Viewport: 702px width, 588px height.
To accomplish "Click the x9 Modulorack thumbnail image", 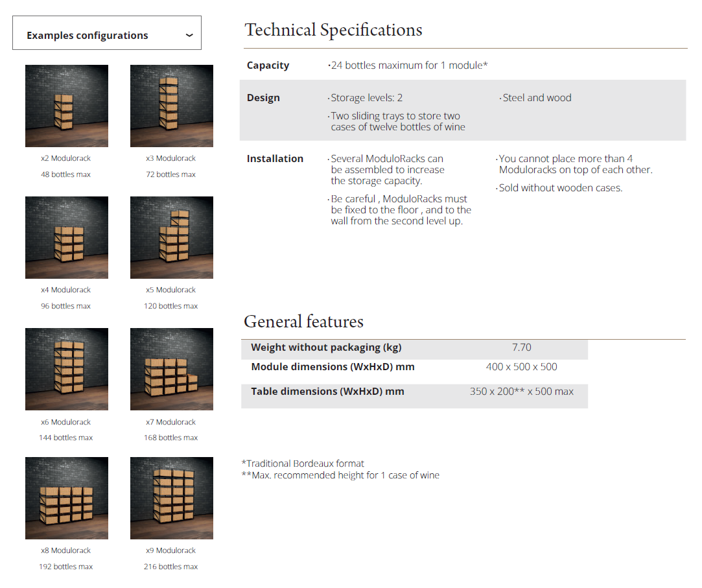I will 172,498.
